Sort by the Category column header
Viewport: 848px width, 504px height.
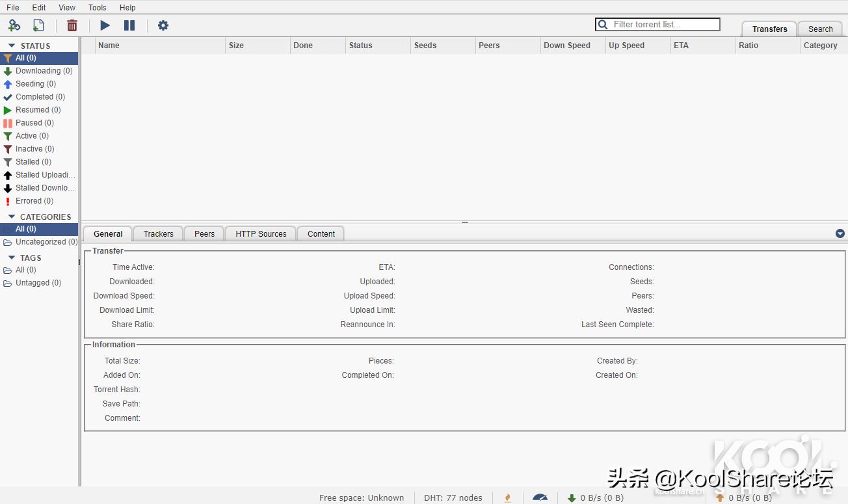[x=824, y=46]
